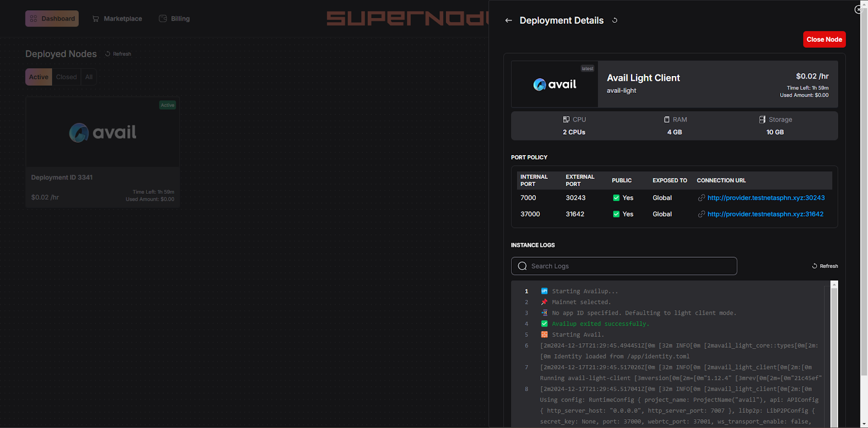Click external port 30243 cell
The height and width of the screenshot is (428, 868).
pos(576,198)
